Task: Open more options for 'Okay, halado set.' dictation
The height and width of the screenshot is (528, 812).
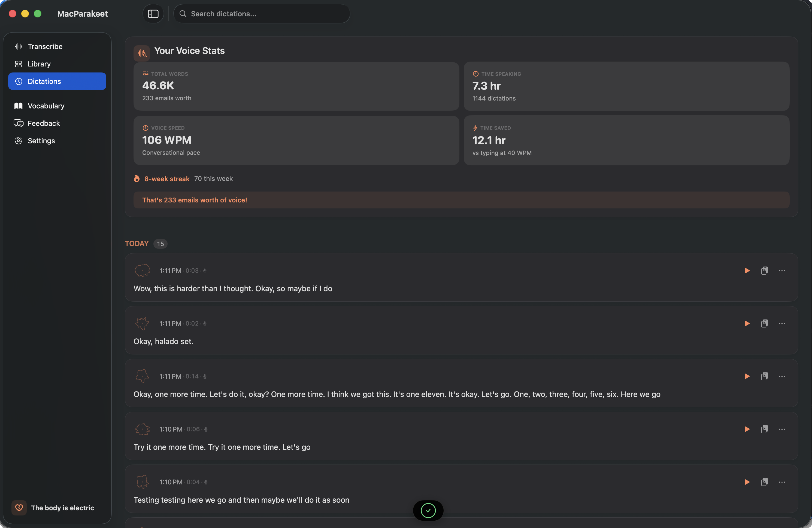Action: point(782,323)
